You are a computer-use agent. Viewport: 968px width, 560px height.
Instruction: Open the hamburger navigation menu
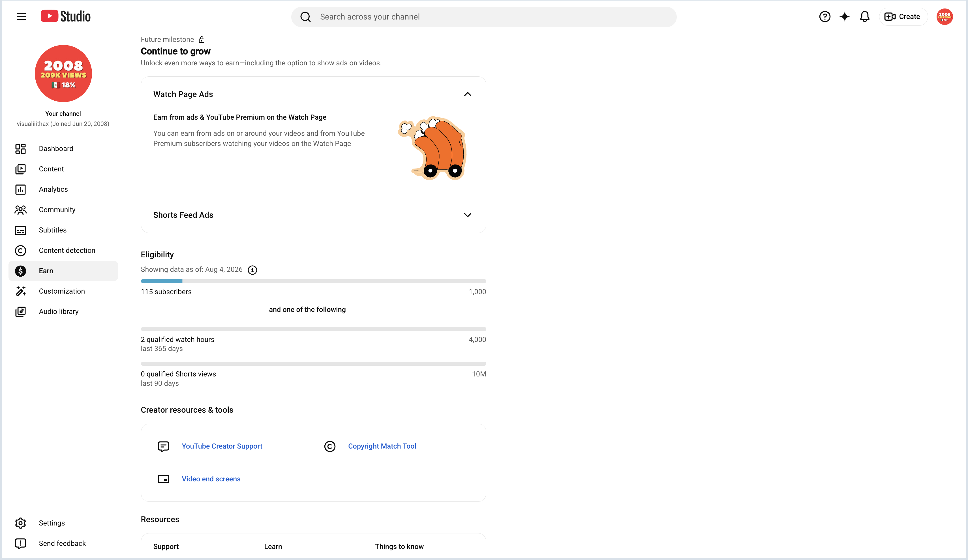click(21, 16)
